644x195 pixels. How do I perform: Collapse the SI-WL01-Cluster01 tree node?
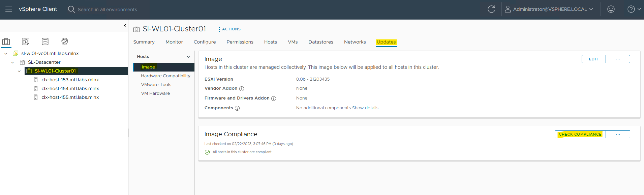coord(19,71)
